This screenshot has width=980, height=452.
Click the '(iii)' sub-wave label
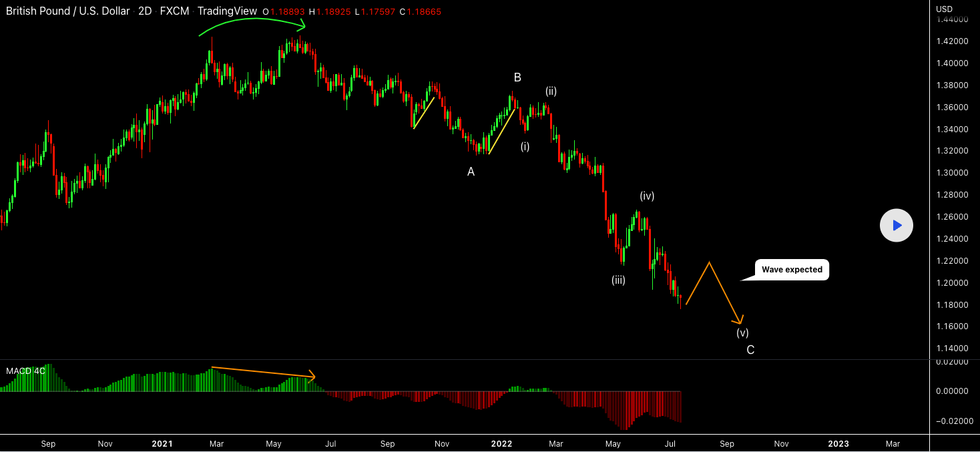[x=618, y=280]
